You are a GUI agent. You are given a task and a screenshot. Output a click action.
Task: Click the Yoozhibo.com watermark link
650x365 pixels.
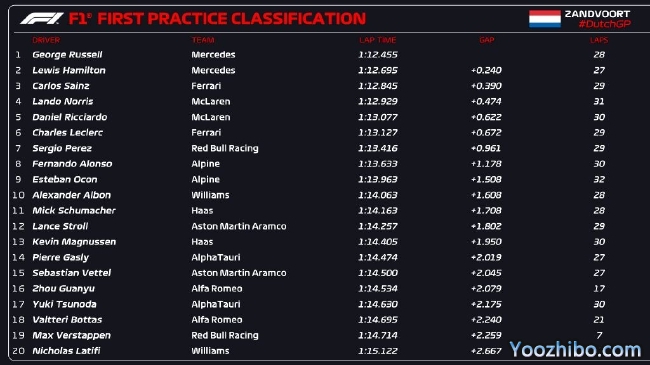575,350
